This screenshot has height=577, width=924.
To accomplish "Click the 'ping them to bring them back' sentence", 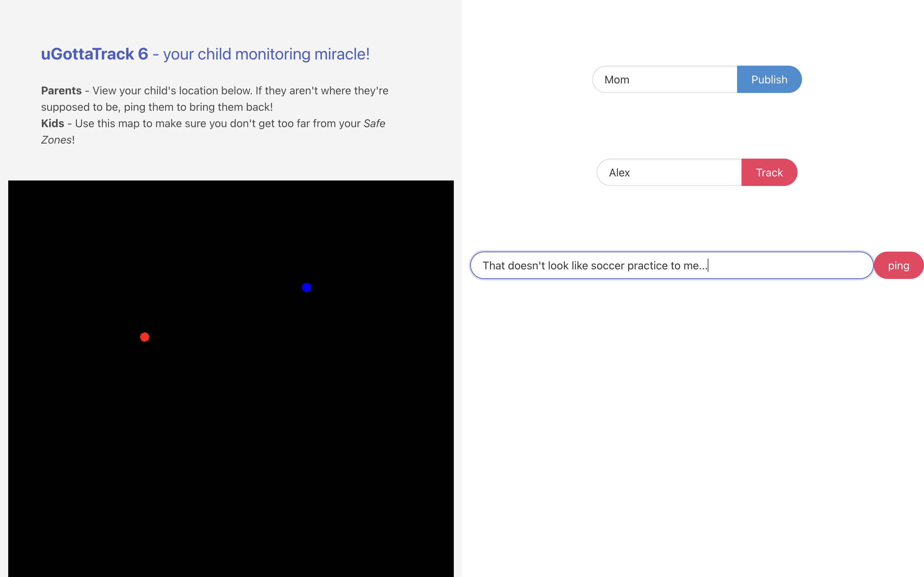I will pos(199,107).
